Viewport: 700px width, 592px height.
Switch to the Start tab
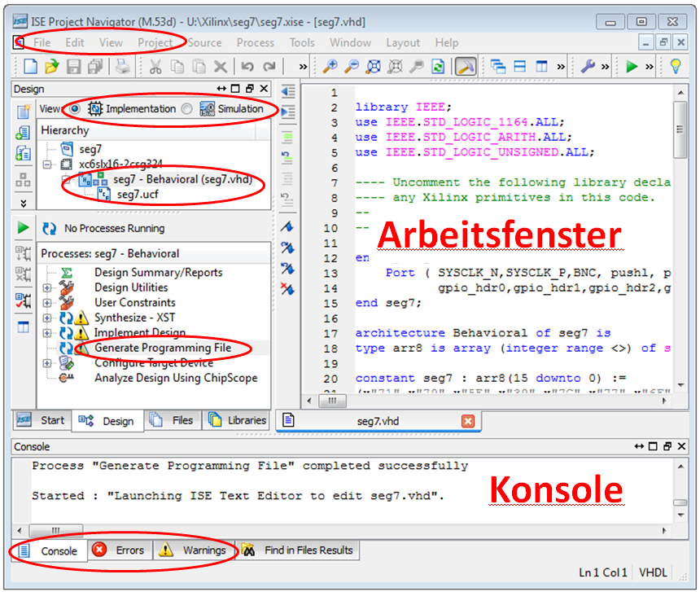click(x=42, y=420)
